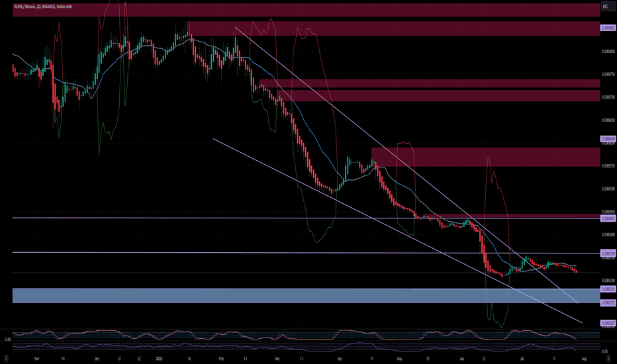This screenshot has height=364, width=617.
Task: Click the 0.0000300 price axis value
Action: click(608, 281)
